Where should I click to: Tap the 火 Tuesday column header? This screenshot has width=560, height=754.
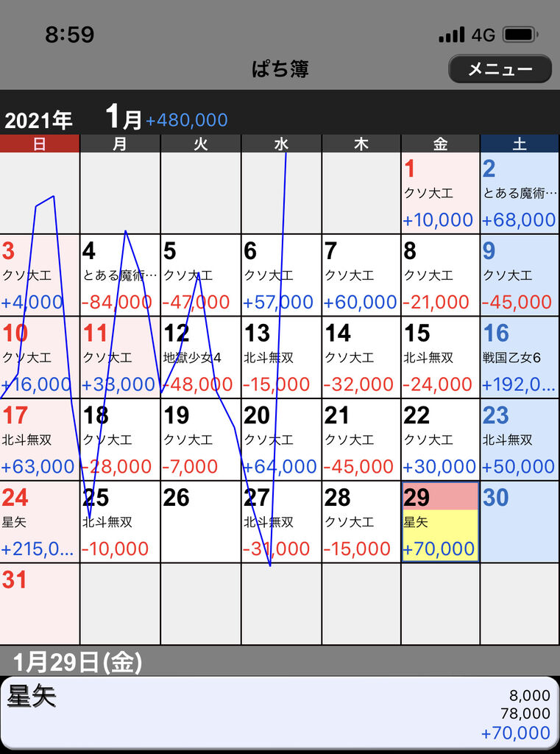200,144
